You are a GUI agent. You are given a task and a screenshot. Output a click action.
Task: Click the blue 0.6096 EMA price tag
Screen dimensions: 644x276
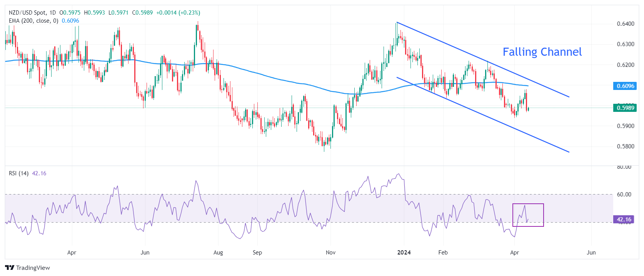(x=625, y=86)
